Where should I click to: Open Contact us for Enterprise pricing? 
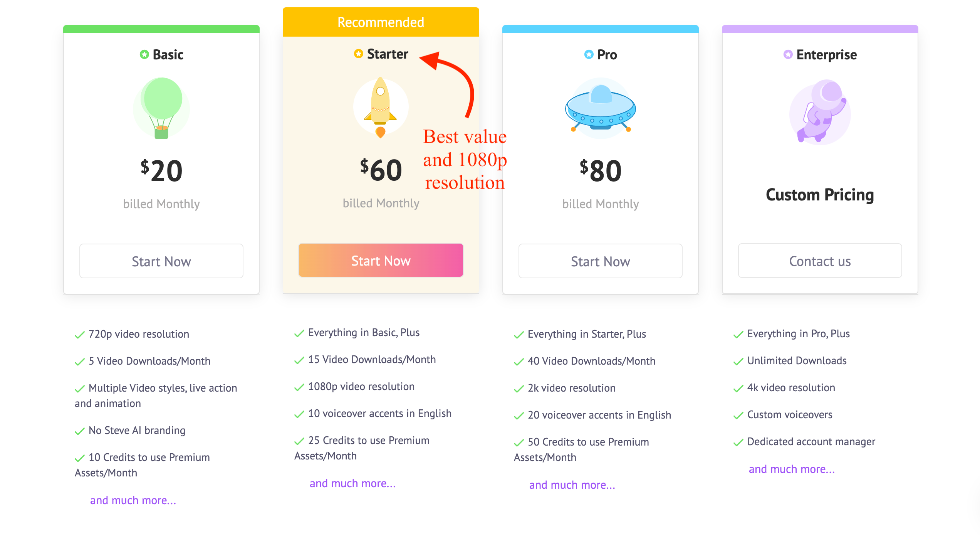pos(820,261)
